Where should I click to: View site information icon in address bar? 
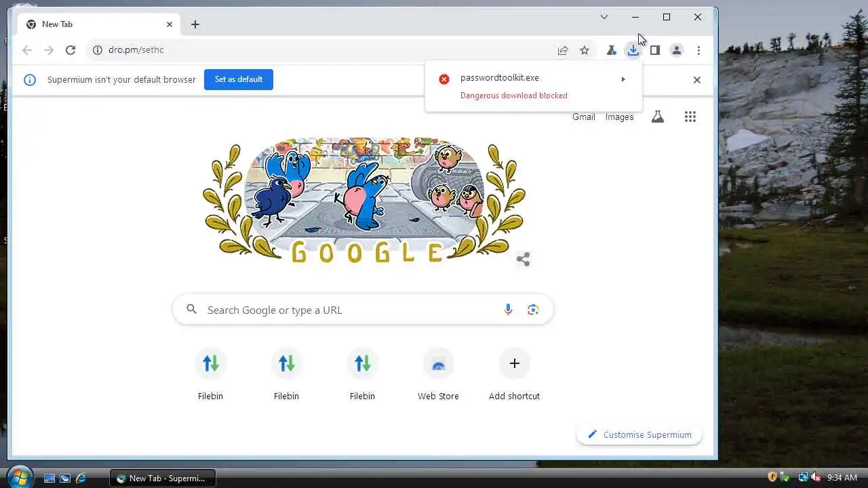(98, 50)
